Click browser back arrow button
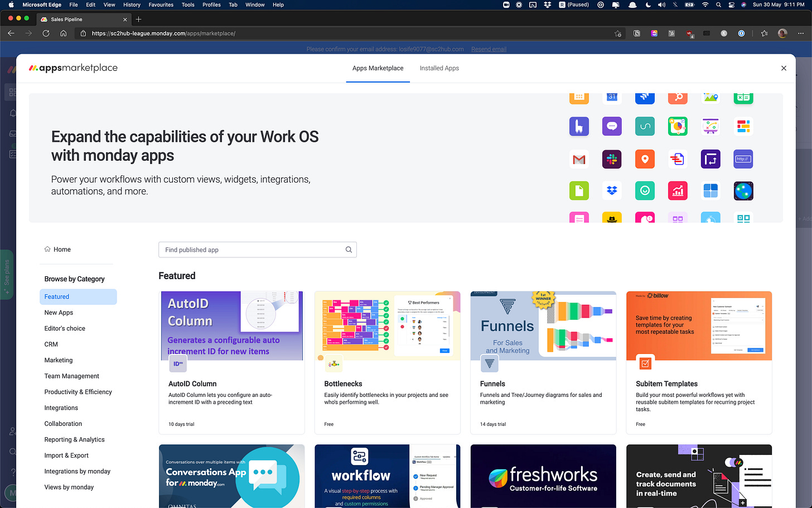 point(11,33)
